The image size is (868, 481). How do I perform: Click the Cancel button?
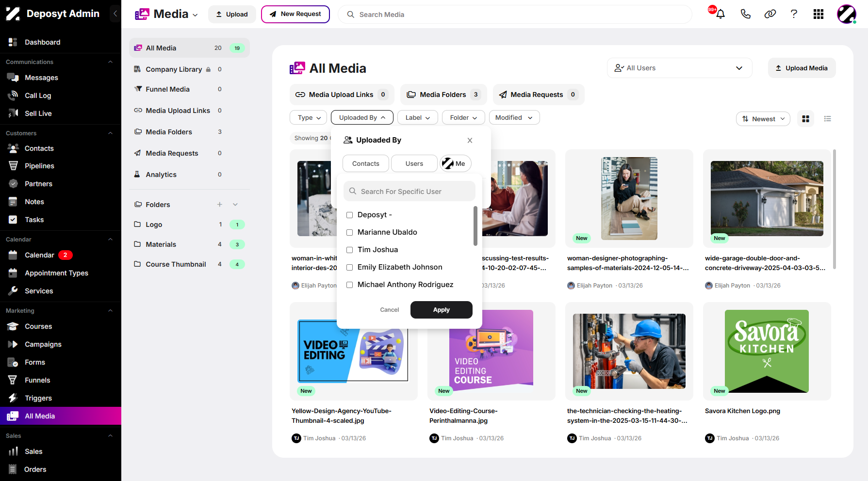390,310
